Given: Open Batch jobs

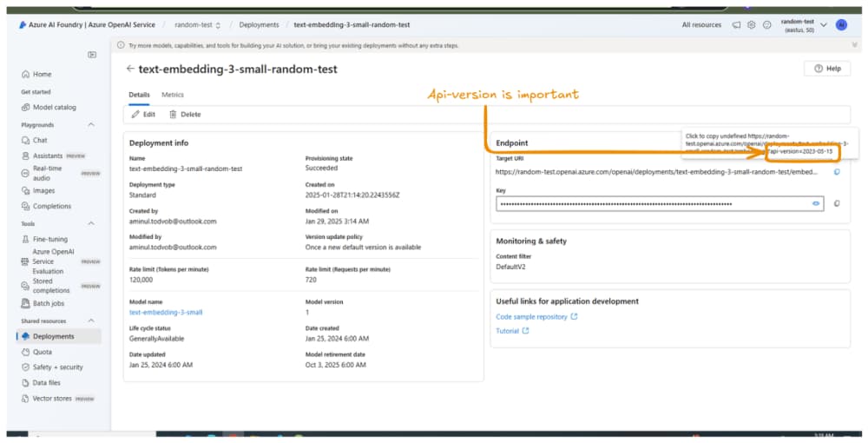Looking at the screenshot, I should [x=43, y=303].
